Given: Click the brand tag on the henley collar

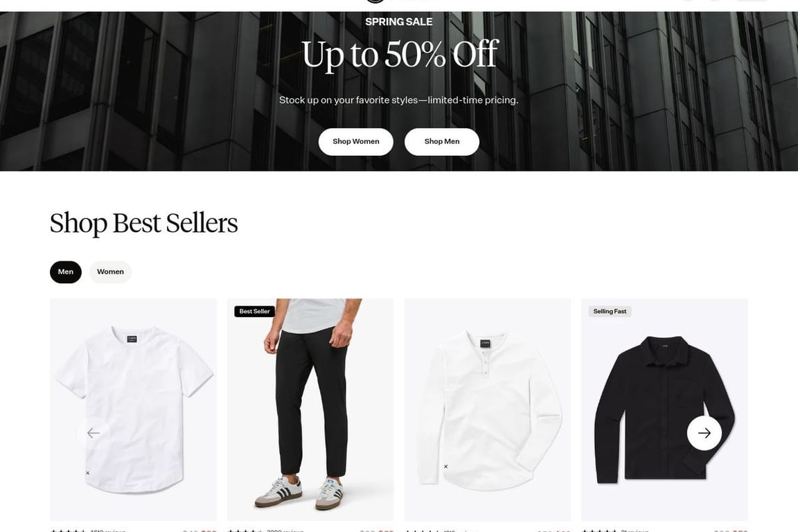Looking at the screenshot, I should point(486,344).
